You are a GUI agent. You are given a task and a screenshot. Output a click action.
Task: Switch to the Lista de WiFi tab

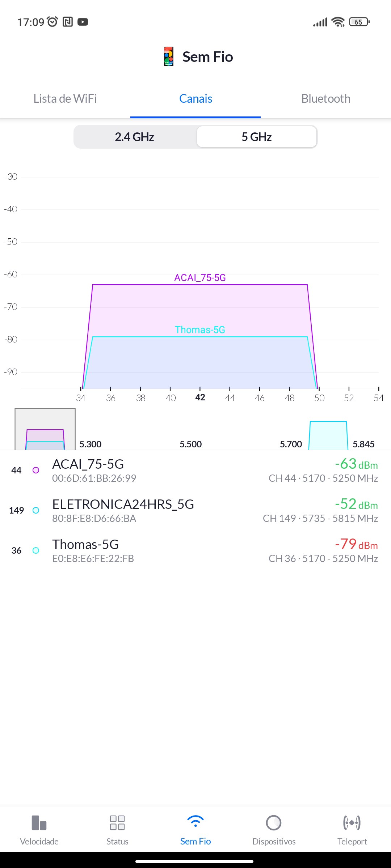[65, 99]
